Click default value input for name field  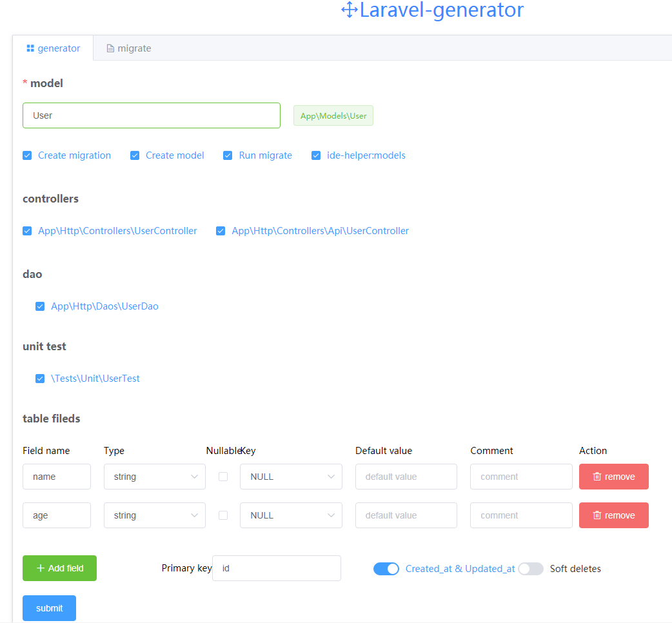pyautogui.click(x=406, y=477)
